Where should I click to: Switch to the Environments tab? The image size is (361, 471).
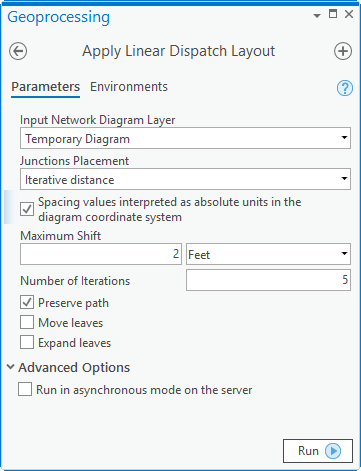(129, 87)
